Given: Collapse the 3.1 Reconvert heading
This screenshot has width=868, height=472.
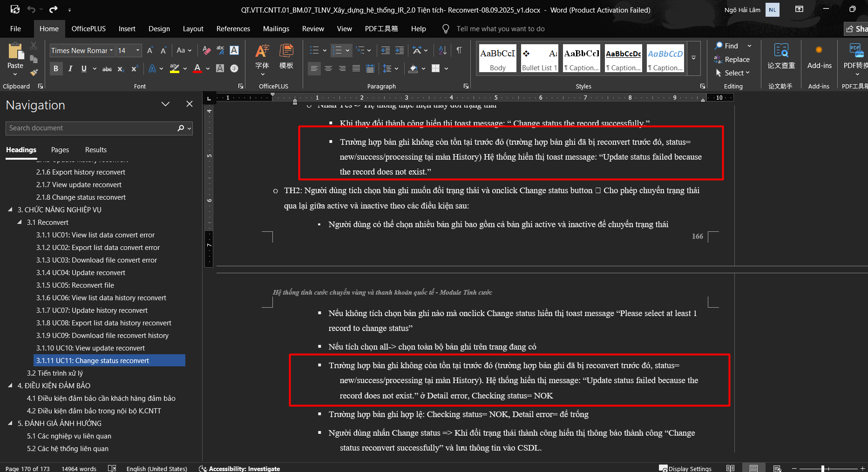Looking at the screenshot, I should pyautogui.click(x=20, y=223).
